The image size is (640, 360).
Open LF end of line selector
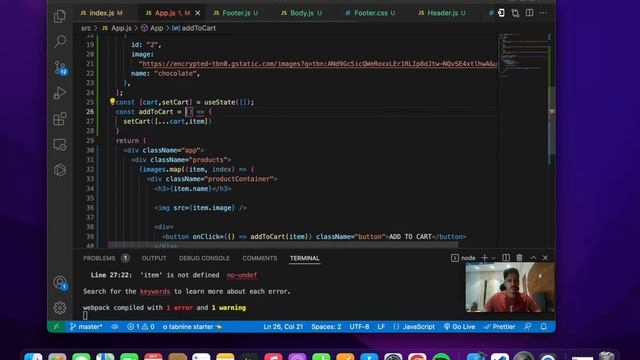(x=381, y=327)
